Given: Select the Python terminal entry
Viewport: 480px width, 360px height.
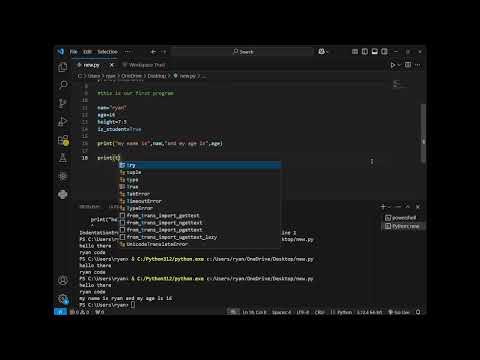Looking at the screenshot, I should (403, 226).
